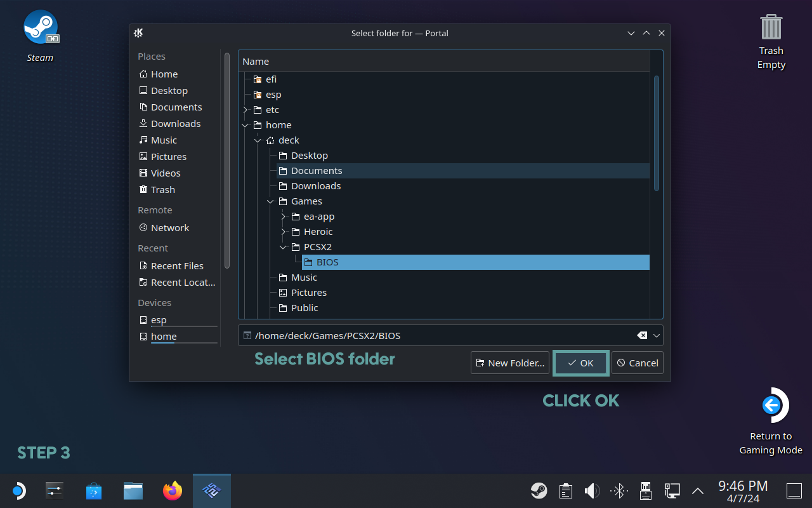
Task: Open Dolphin file manager in taskbar
Action: (x=133, y=491)
